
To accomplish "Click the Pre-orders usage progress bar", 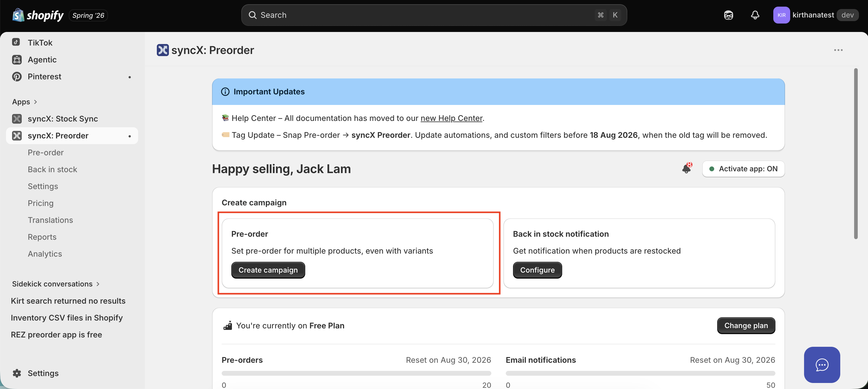I will (356, 373).
